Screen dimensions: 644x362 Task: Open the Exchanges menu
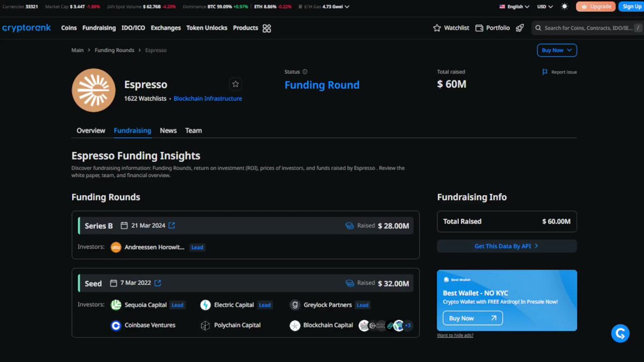click(166, 28)
